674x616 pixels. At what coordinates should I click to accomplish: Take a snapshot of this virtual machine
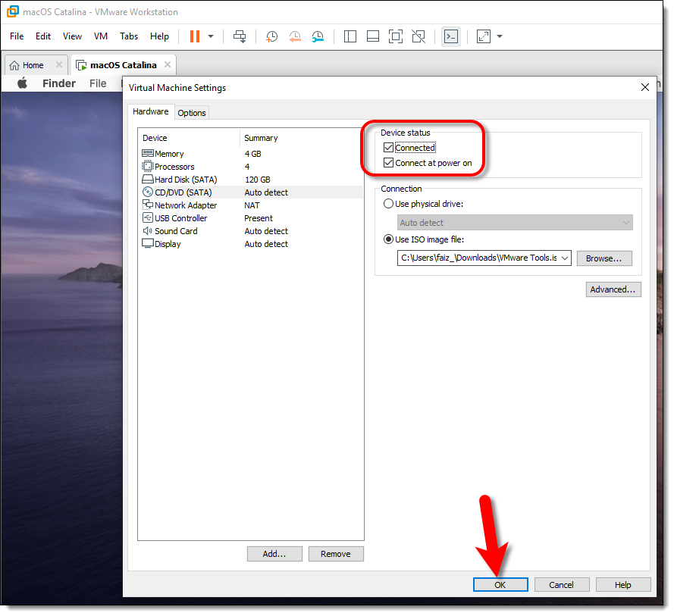coord(271,36)
